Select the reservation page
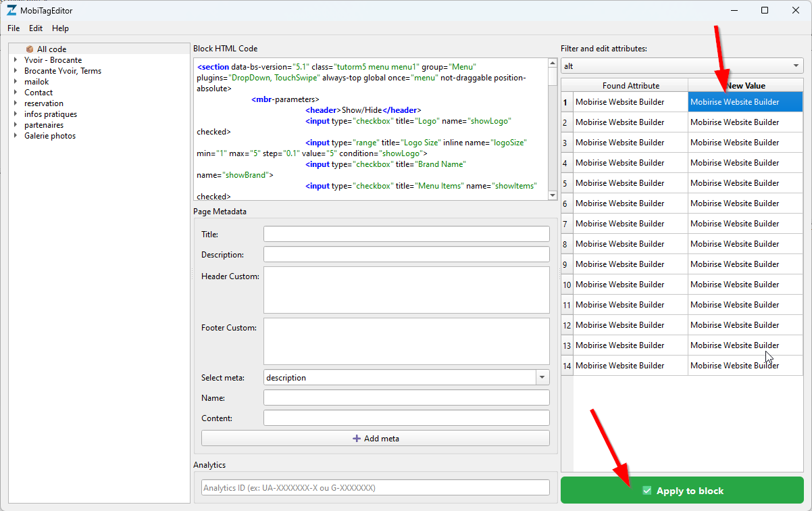Screen dimensions: 812x511 pos(44,103)
